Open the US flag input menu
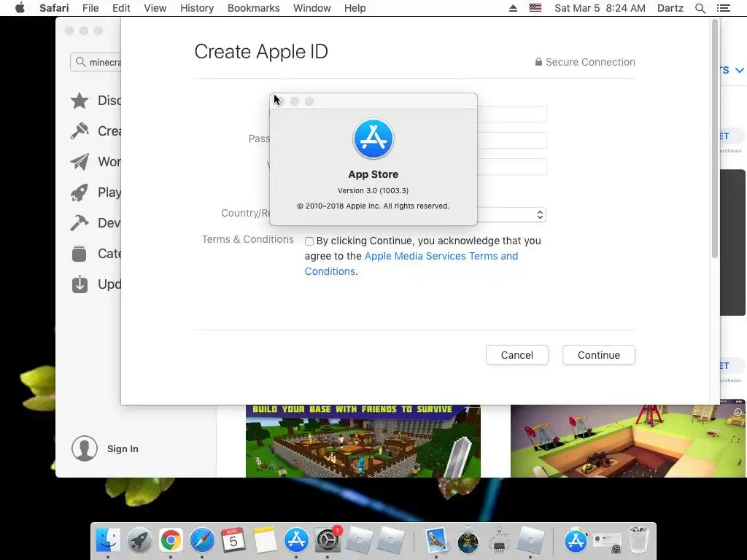Viewport: 747px width, 560px height. (x=535, y=8)
